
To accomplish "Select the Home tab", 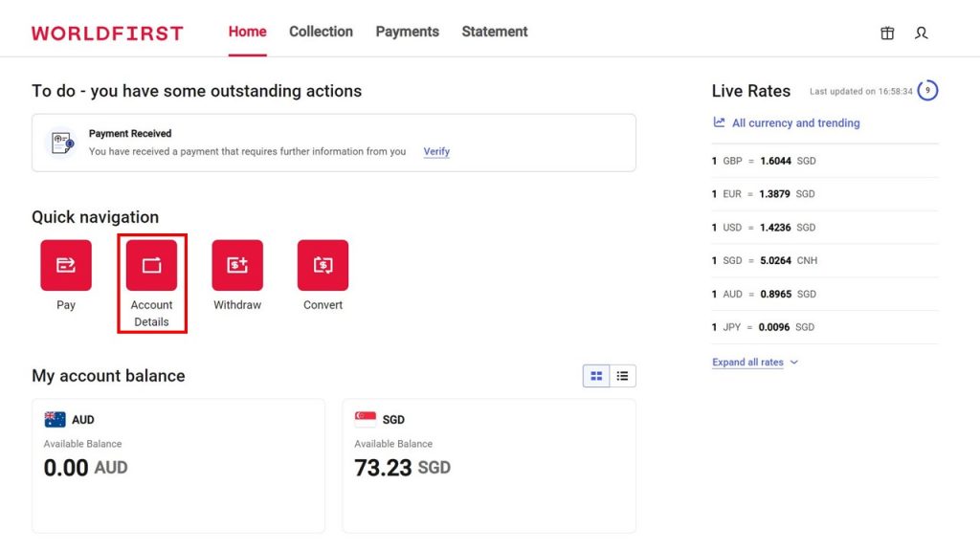I will pos(247,32).
